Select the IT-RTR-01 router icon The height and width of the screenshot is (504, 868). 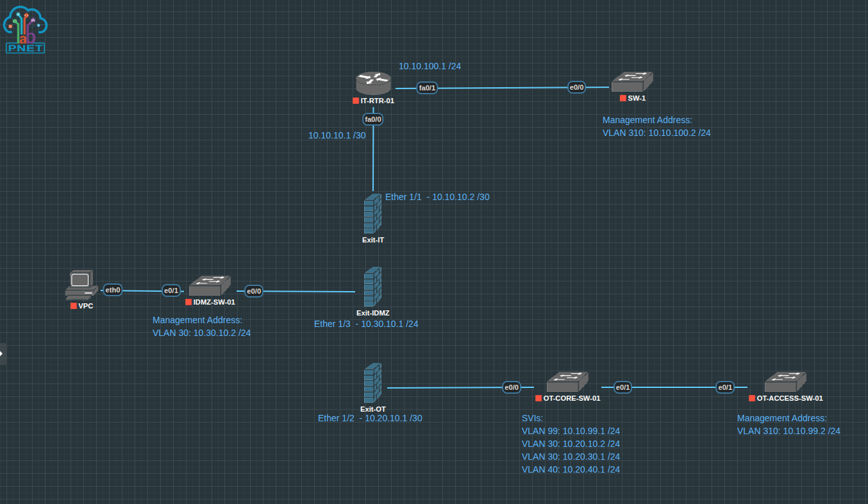coord(373,83)
